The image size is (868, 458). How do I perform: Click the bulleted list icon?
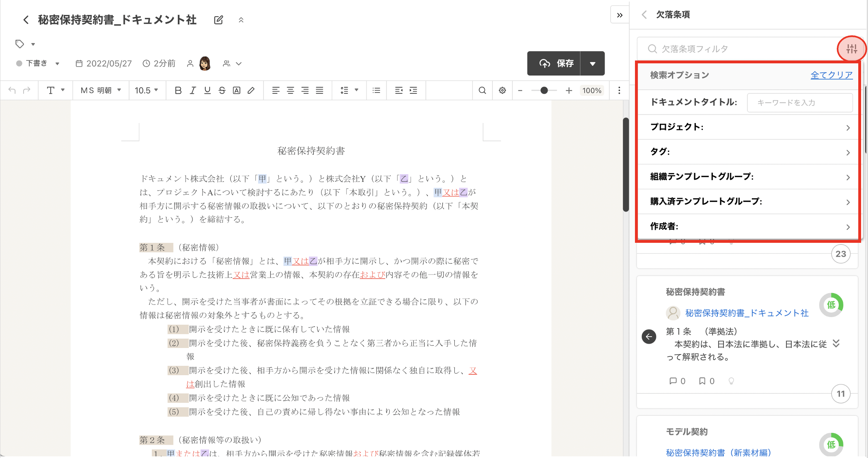coord(376,91)
